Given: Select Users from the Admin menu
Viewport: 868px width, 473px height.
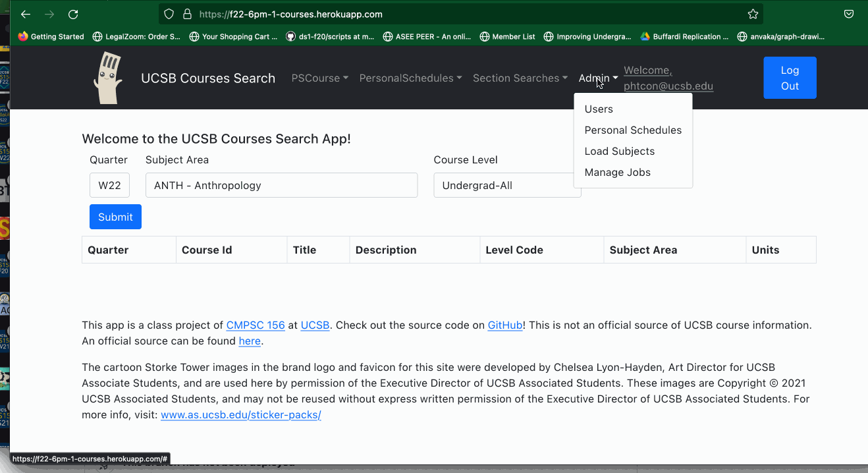Looking at the screenshot, I should coord(598,109).
